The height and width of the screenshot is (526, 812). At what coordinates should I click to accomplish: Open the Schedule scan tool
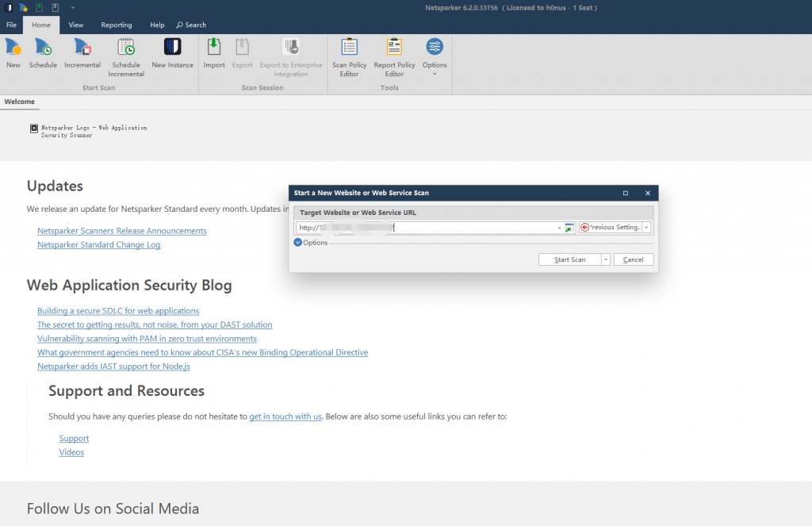[x=43, y=53]
